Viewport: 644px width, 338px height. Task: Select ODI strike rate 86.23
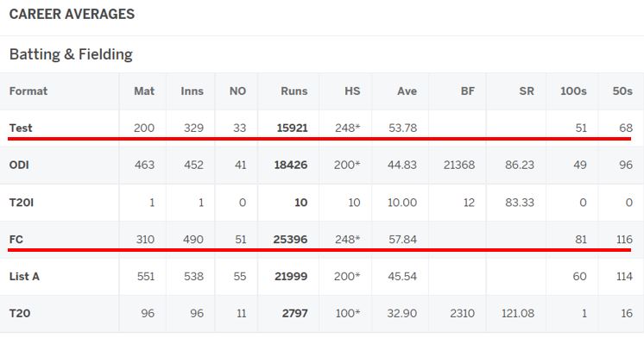point(520,165)
